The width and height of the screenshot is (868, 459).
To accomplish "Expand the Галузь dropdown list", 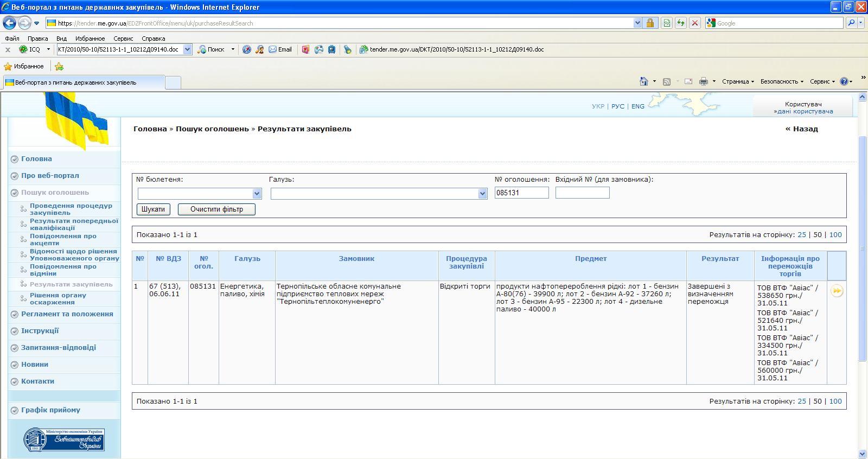I will pyautogui.click(x=482, y=194).
